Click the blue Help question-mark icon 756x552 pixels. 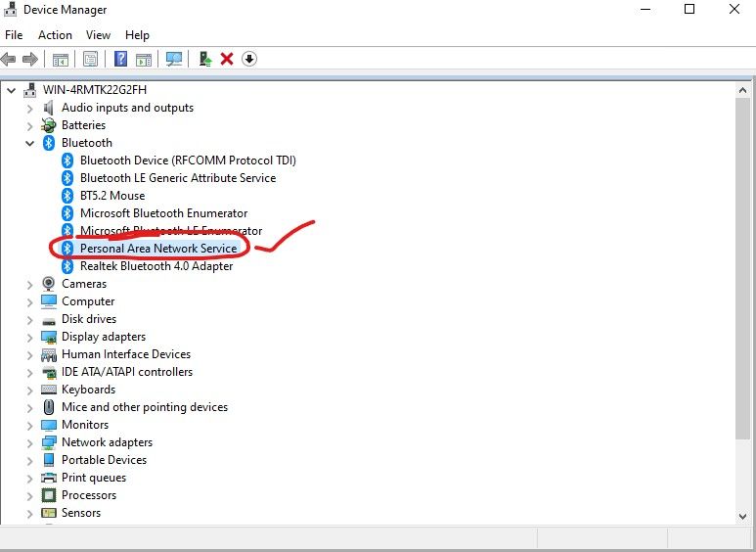(120, 59)
